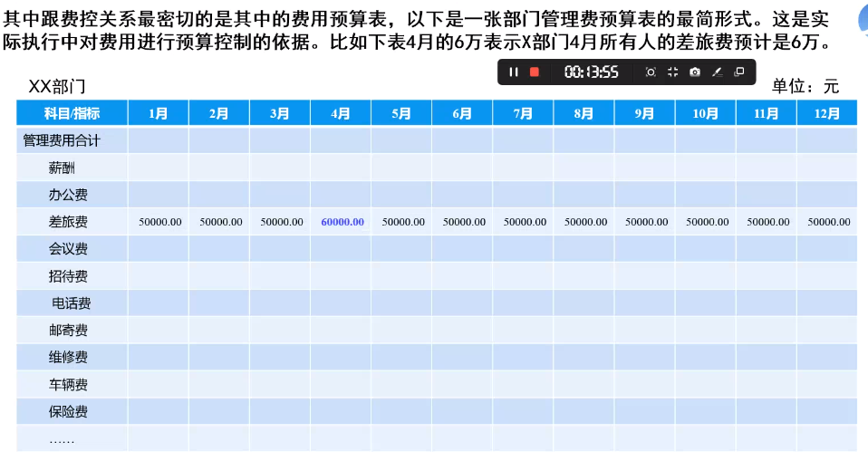The image size is (868, 461).
Task: Click the 办公费 row label
Action: 68,195
